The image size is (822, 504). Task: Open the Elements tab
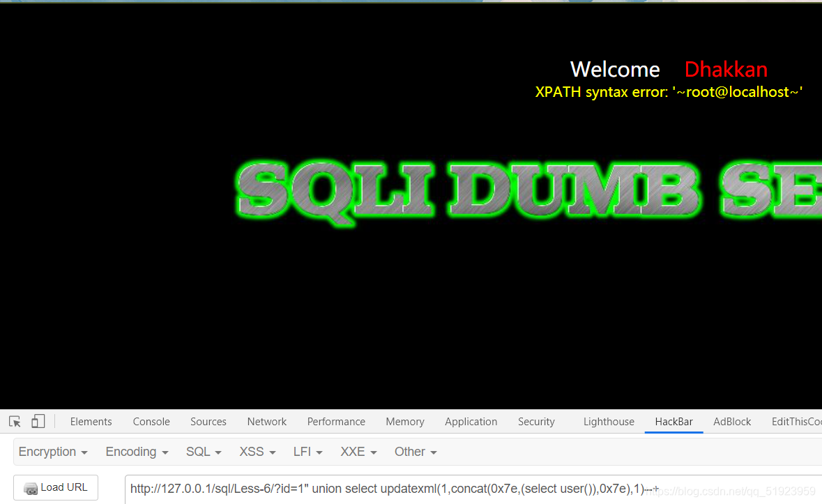[91, 422]
